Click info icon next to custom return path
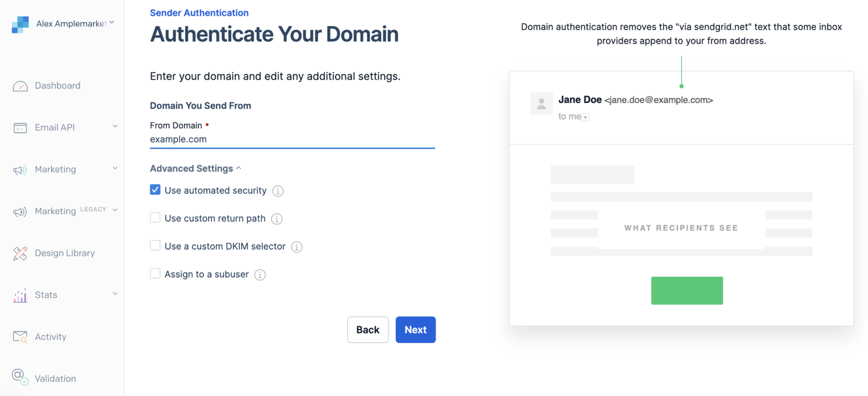Screen dimensions: 868x396 click(x=277, y=219)
